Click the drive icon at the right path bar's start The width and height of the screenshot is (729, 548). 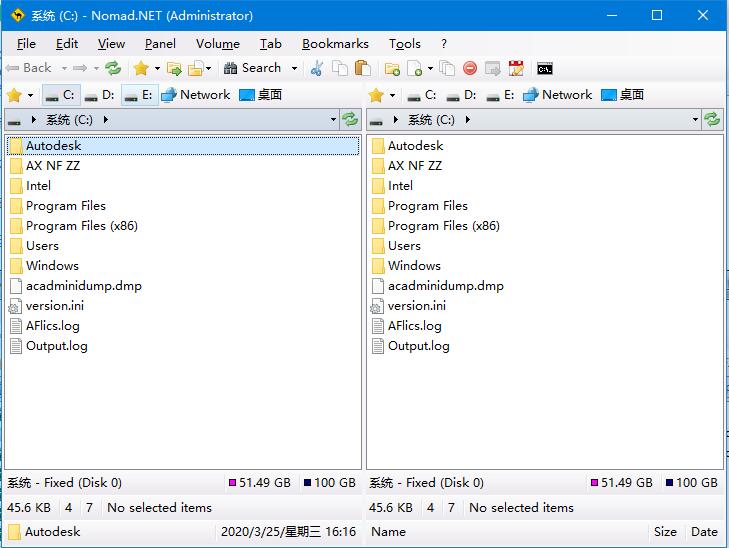point(376,120)
